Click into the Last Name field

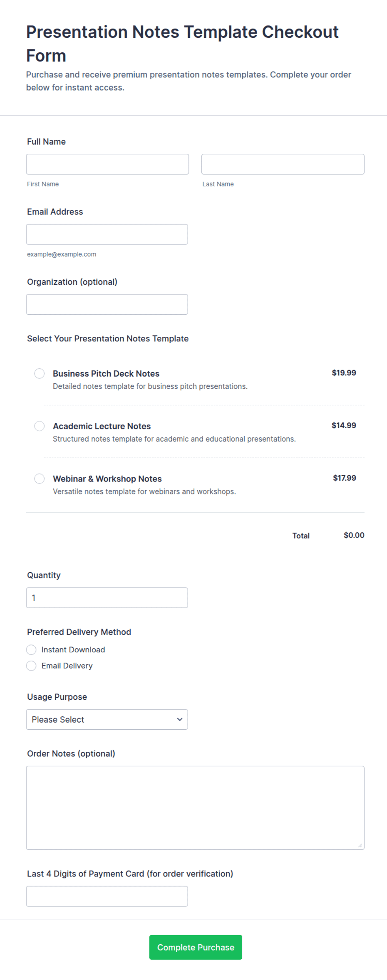pos(283,164)
